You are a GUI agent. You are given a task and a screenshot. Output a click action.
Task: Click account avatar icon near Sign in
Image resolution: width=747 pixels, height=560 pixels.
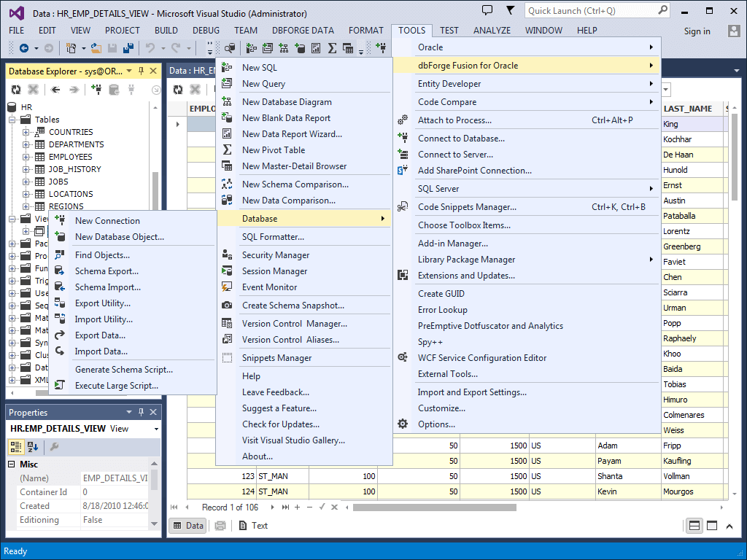pyautogui.click(x=734, y=31)
